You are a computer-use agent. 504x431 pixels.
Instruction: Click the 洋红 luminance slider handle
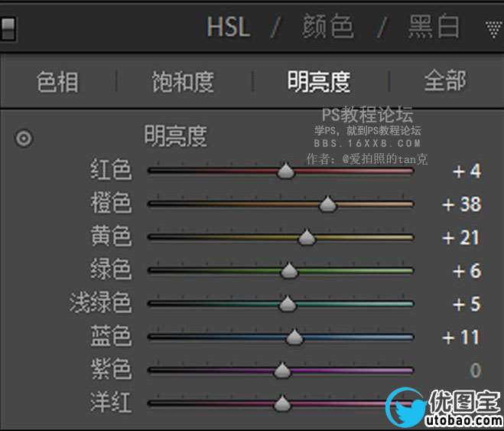[282, 403]
